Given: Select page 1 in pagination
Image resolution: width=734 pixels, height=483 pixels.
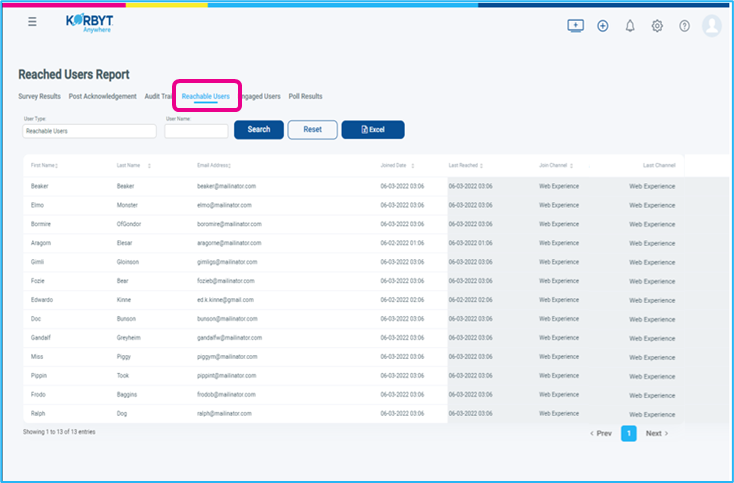Looking at the screenshot, I should tap(629, 433).
